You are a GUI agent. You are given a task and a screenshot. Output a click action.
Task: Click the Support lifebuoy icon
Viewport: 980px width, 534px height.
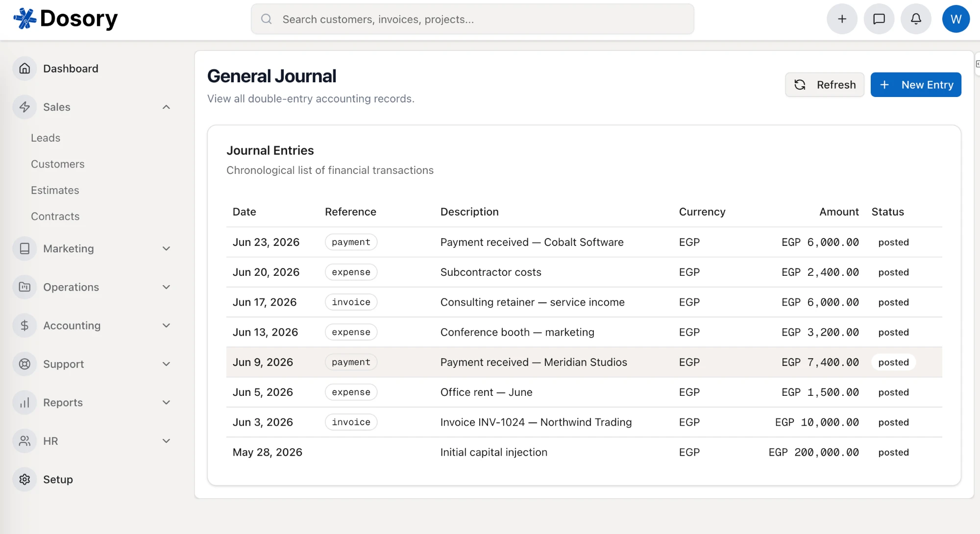pyautogui.click(x=24, y=364)
